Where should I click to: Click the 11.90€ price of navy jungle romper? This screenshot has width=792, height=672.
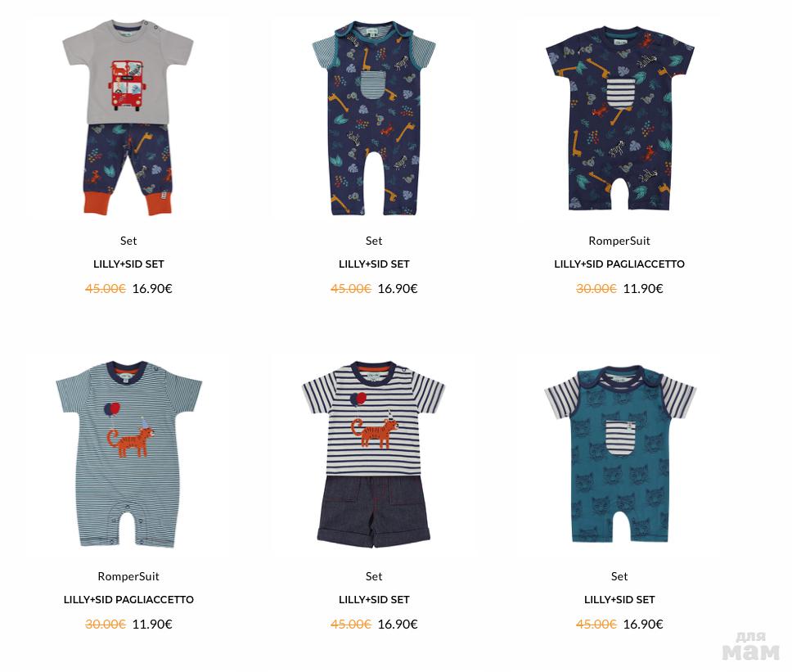coord(643,288)
